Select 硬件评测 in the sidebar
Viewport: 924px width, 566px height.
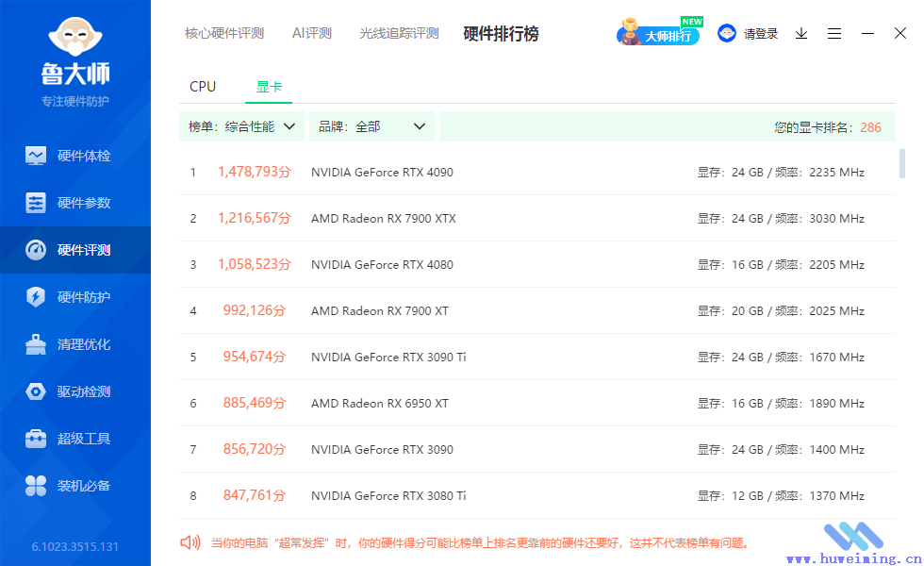point(75,250)
